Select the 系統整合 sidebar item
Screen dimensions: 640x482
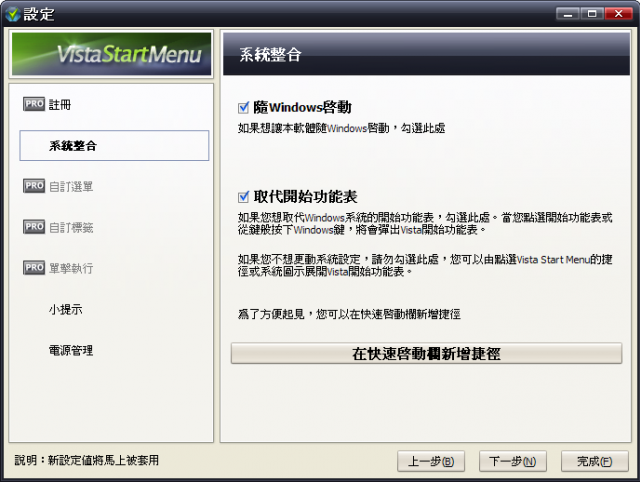tap(114, 146)
